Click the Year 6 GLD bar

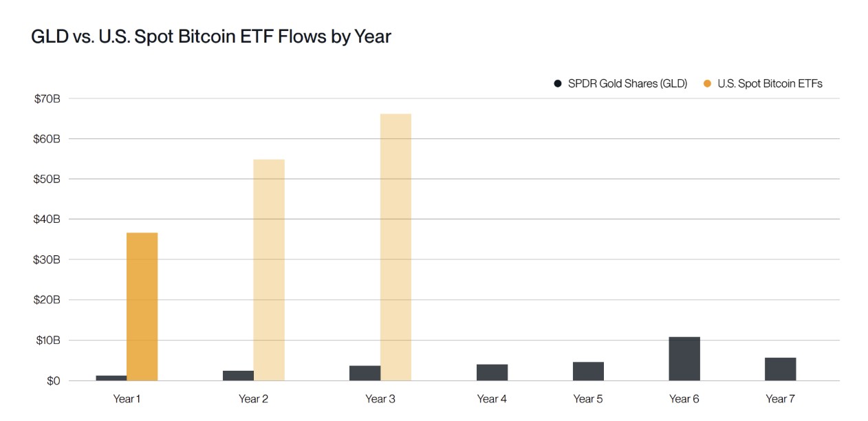684,358
